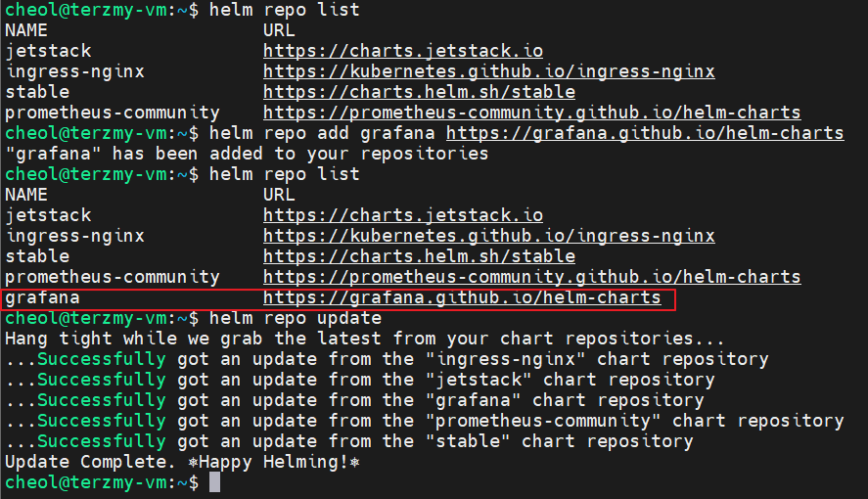Click 'helm repo update' command text
This screenshot has width=868, height=499.
pos(296,318)
